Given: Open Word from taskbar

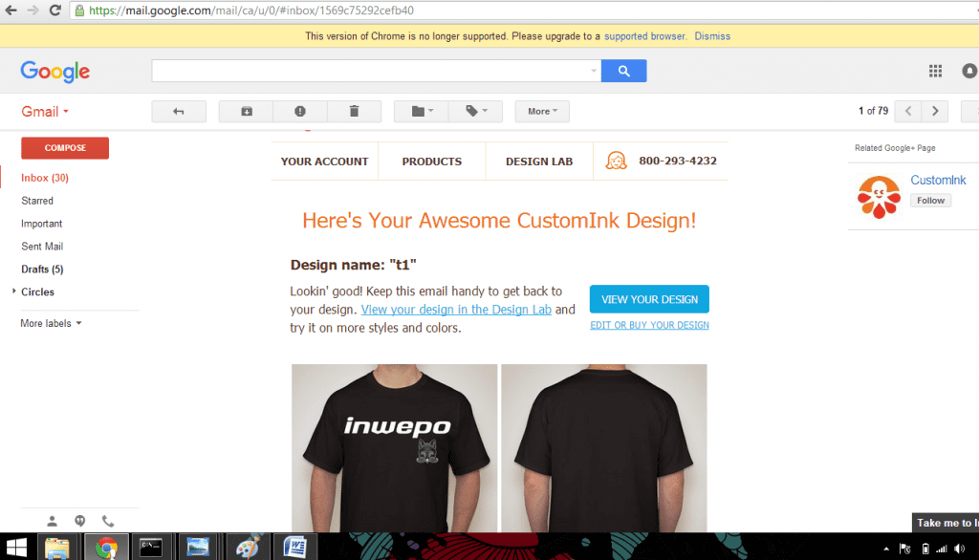Looking at the screenshot, I should tap(294, 548).
